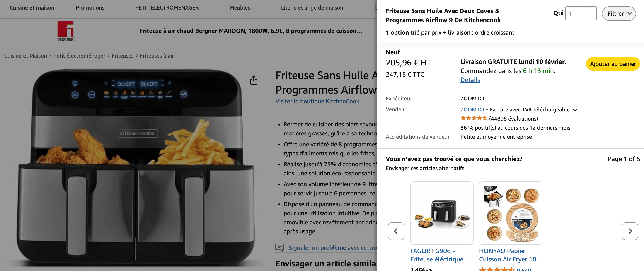Screen dimensions: 644x271
Task: Click the Friteuses à air breadcrumb
Action: tap(157, 56)
